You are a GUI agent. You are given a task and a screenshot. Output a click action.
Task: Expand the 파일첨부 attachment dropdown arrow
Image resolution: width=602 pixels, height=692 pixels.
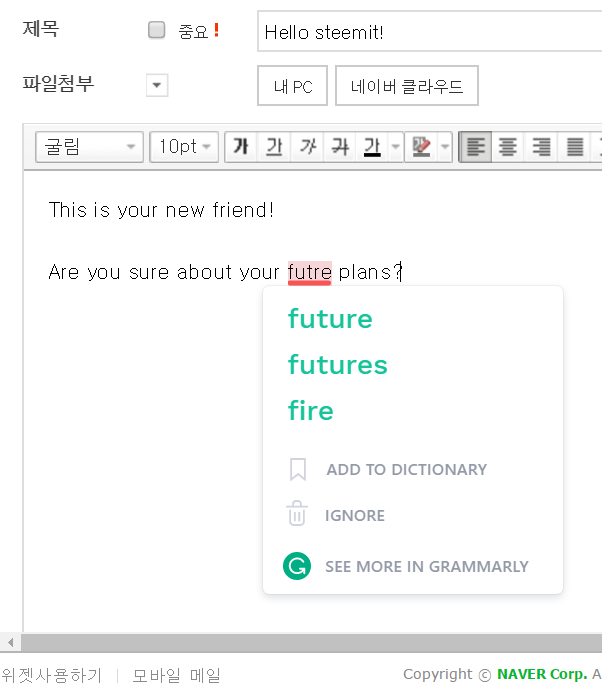point(157,85)
